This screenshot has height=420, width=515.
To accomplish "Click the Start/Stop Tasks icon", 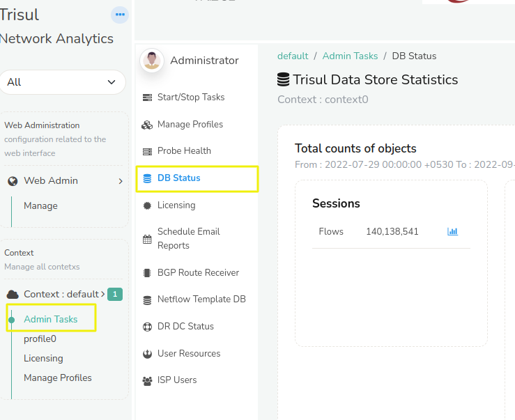I will (147, 98).
